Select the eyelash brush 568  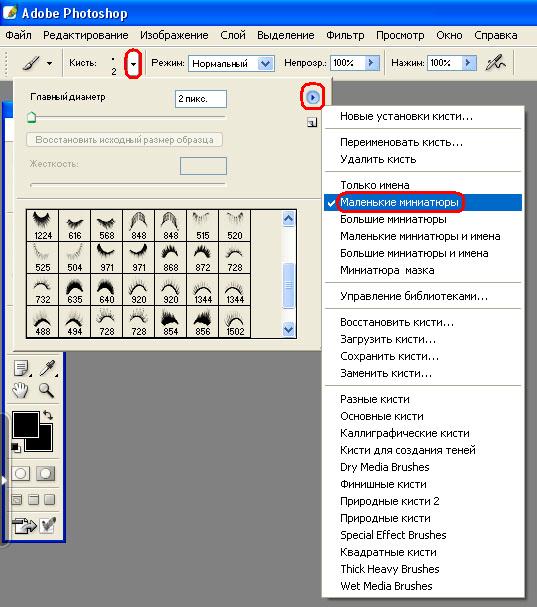pyautogui.click(x=106, y=226)
